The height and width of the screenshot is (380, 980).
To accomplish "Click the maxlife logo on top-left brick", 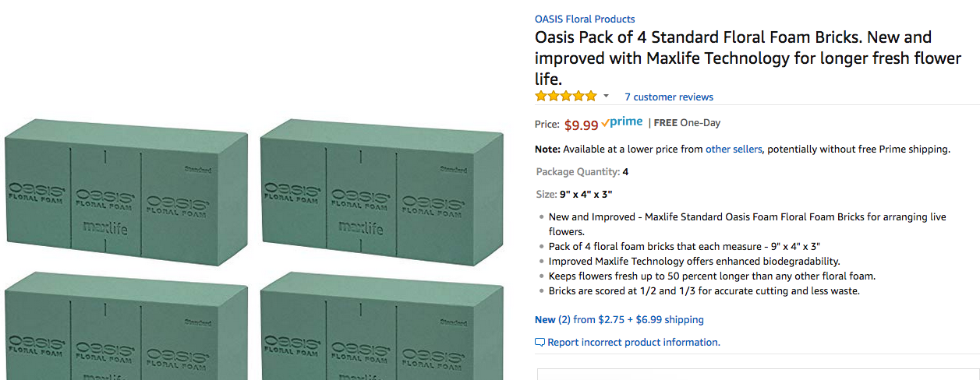I will click(x=105, y=230).
